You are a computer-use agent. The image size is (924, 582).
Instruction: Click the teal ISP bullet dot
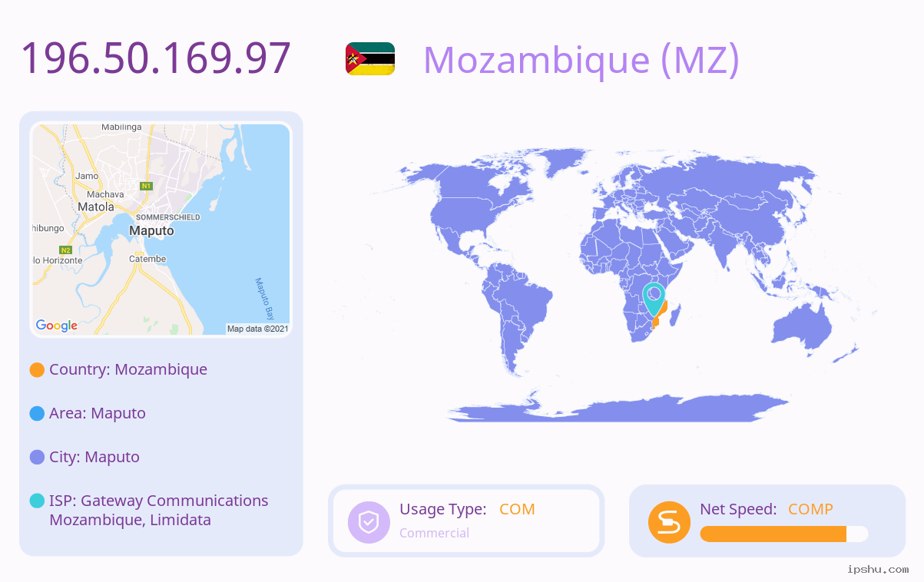pos(37,501)
